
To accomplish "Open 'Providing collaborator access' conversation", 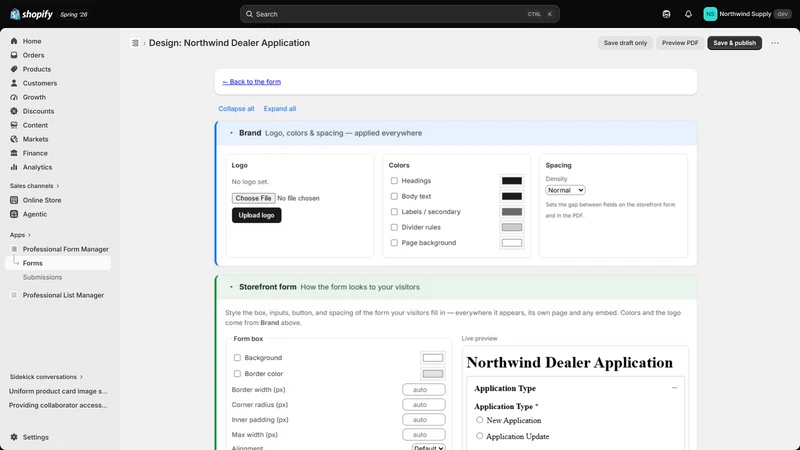I will coord(58,405).
